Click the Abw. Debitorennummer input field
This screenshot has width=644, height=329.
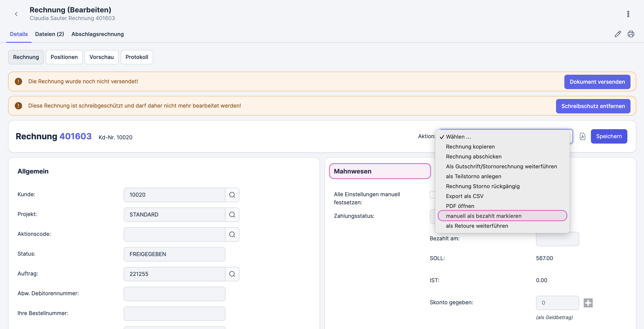tap(174, 294)
